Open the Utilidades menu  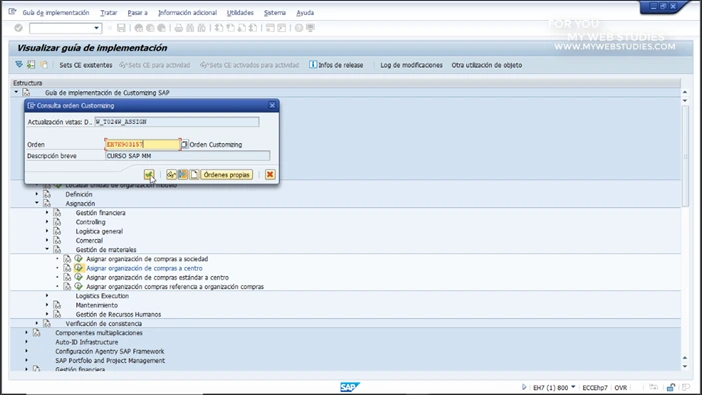[240, 13]
